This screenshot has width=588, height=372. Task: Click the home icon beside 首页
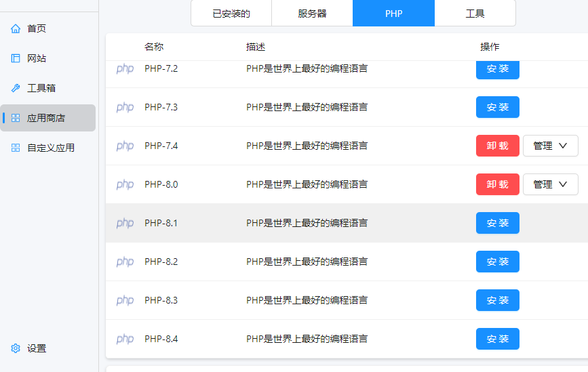(x=16, y=28)
